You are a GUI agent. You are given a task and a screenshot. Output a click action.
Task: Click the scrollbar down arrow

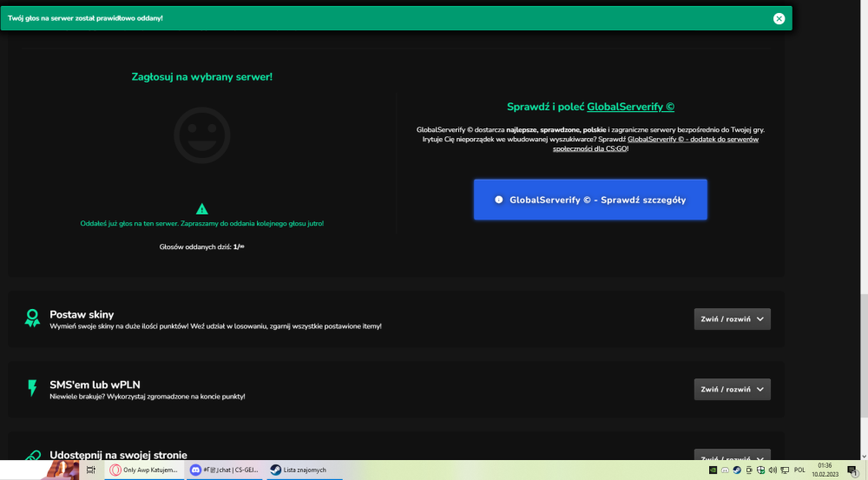(864, 457)
